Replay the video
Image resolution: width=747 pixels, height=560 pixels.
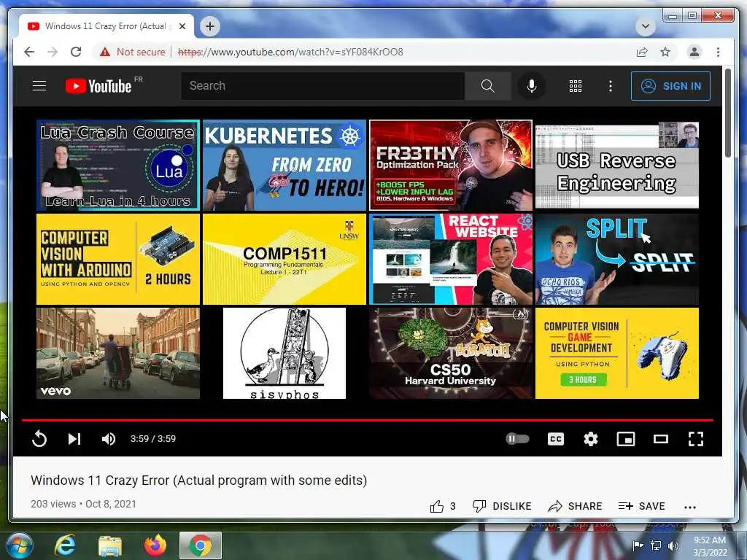tap(39, 438)
